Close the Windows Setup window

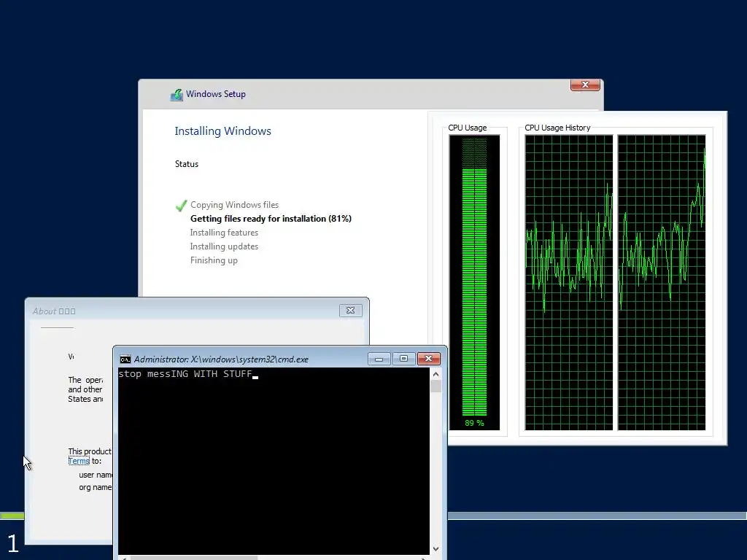(585, 85)
